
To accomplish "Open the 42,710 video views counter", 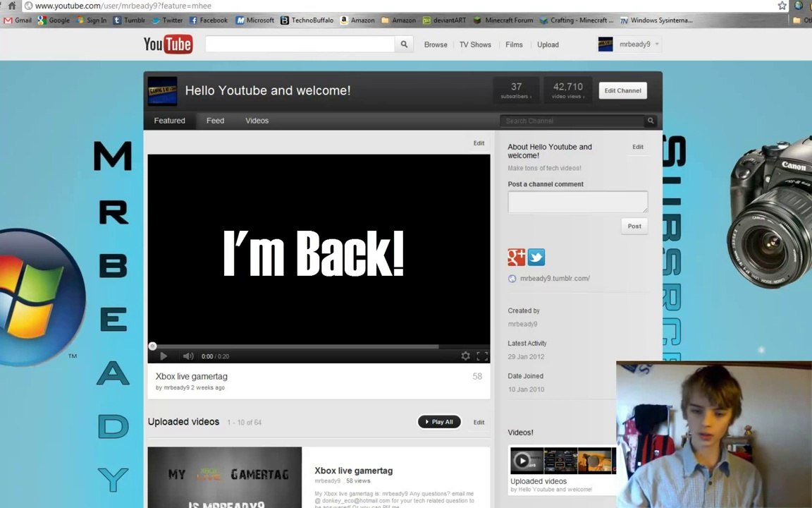I will (567, 90).
